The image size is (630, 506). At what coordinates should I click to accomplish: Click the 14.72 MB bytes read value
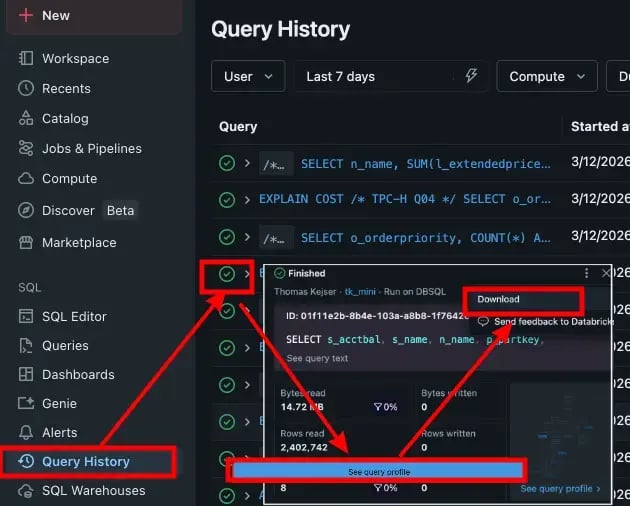tap(302, 407)
